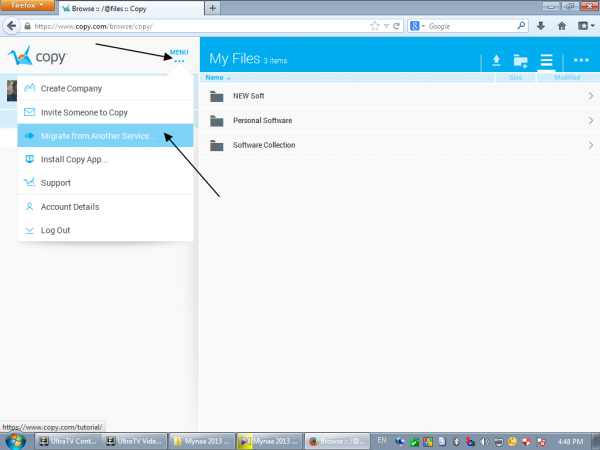
Task: Open the Firefox downloads arrow
Action: 541,26
